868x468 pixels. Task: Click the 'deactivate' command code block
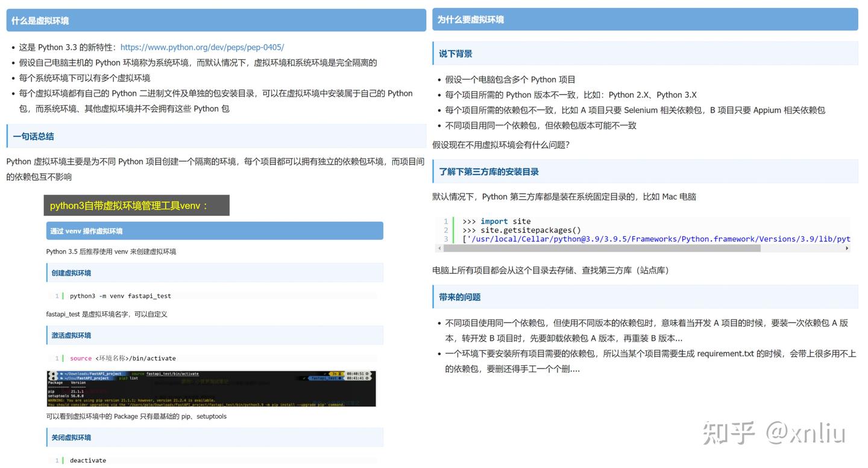coord(87,460)
